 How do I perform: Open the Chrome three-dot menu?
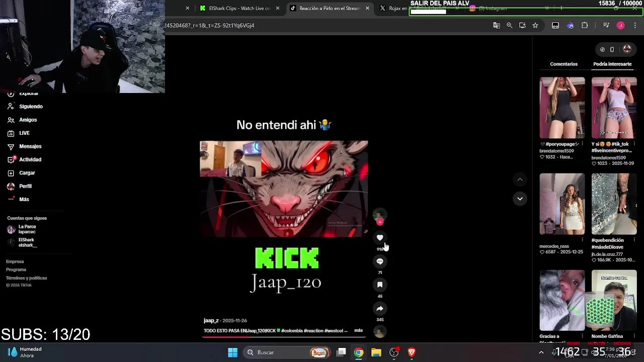(635, 25)
